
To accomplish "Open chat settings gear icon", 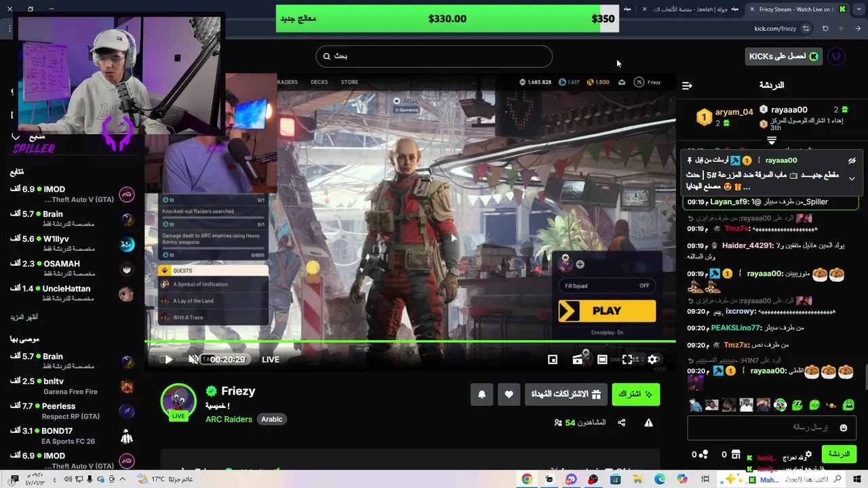I will click(808, 454).
